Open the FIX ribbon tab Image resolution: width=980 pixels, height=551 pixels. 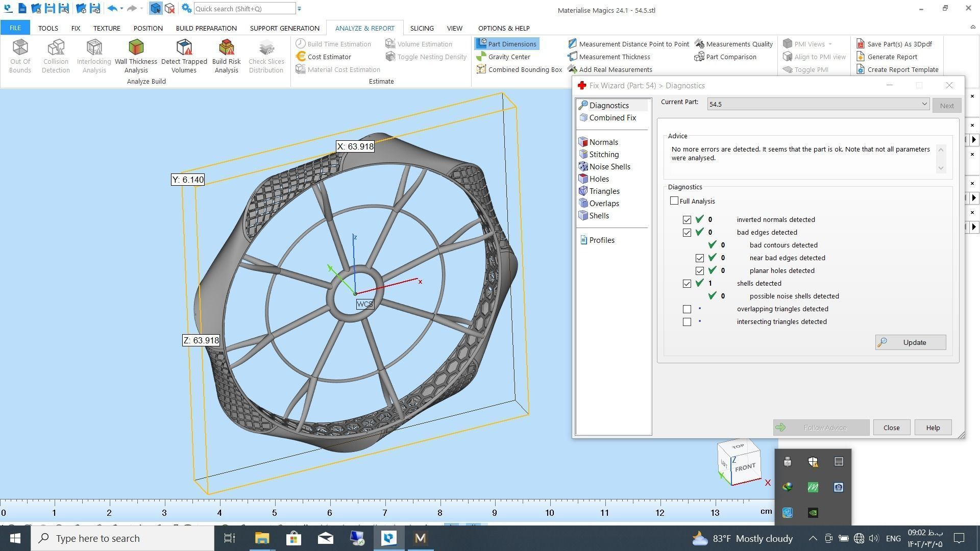click(76, 28)
